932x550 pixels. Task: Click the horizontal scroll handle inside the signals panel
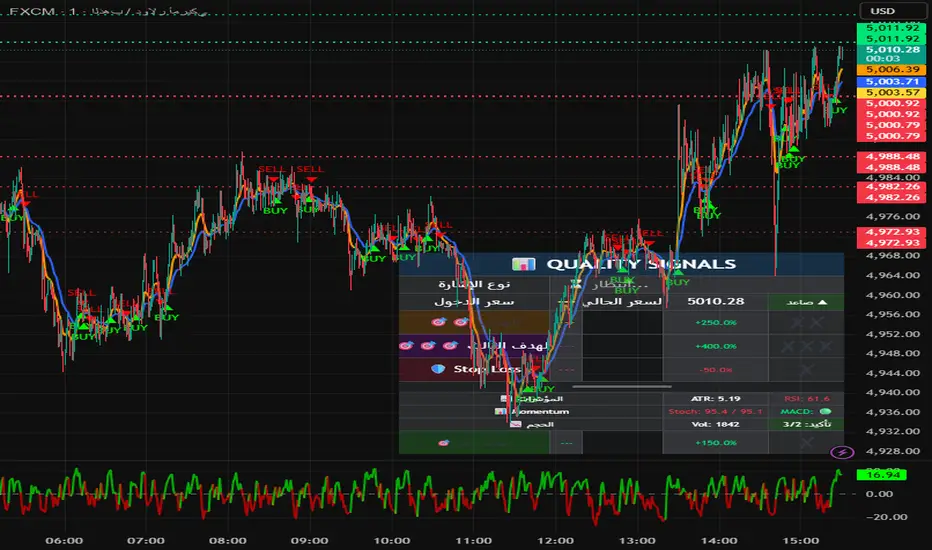pos(622,386)
